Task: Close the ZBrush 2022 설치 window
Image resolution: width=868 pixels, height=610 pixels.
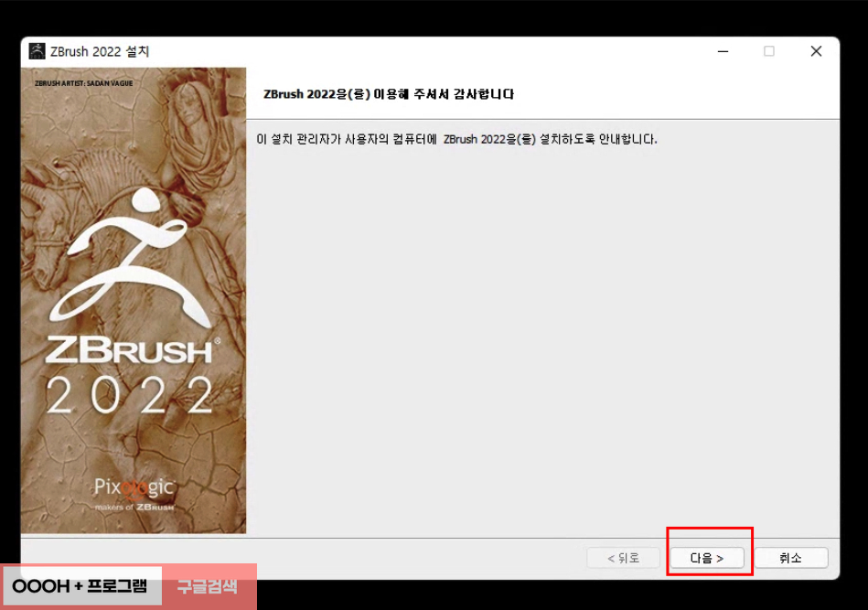Action: 816,51
